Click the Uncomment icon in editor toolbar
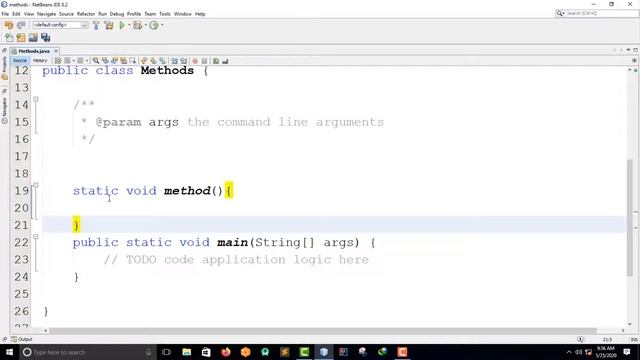Image resolution: width=640 pixels, height=360 pixels. [x=225, y=61]
